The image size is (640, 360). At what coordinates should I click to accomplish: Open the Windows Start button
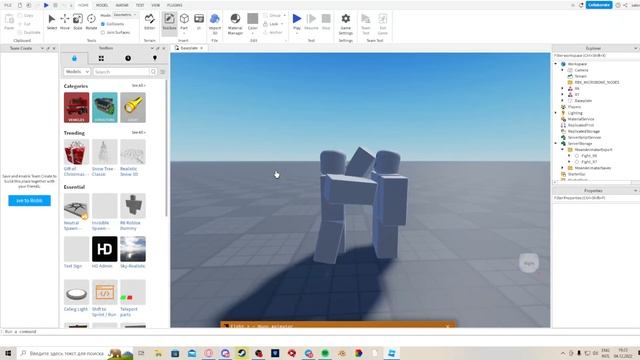tap(8, 353)
